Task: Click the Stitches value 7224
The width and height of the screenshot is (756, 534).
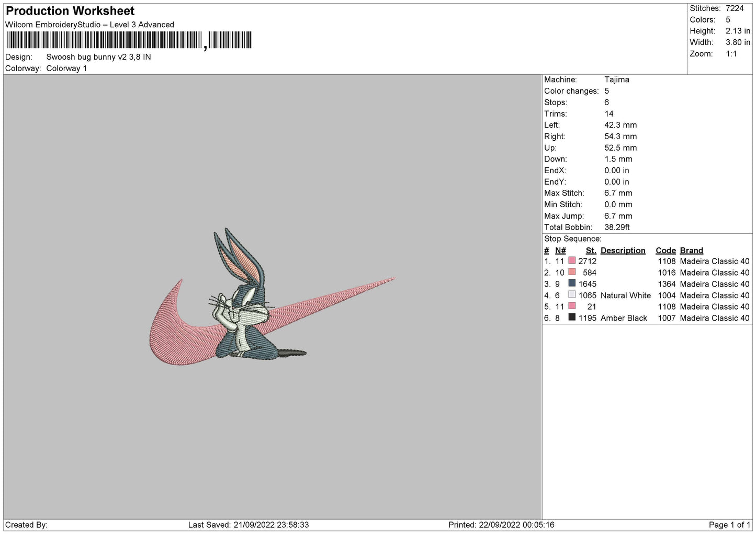Action: pyautogui.click(x=734, y=8)
